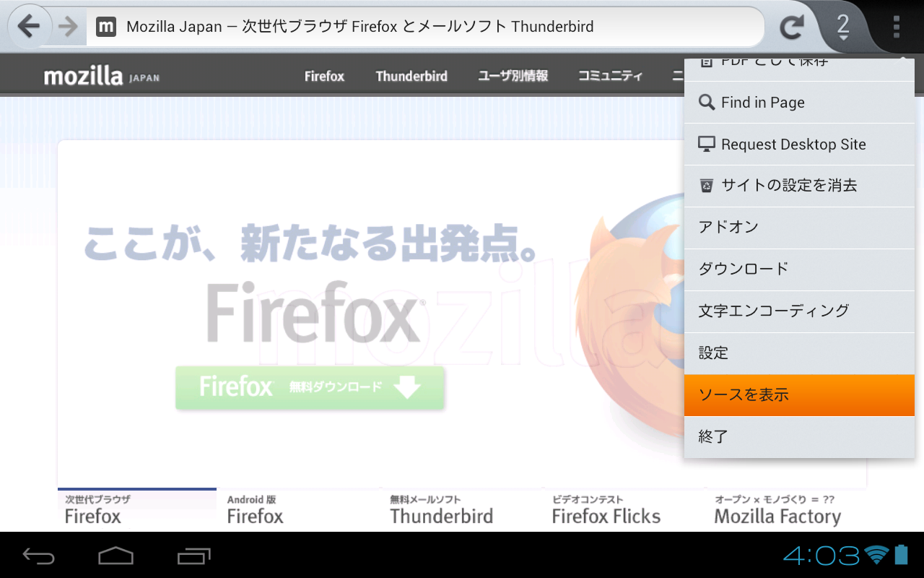The image size is (924, 578).
Task: Open the tabs counter showing 2
Action: (x=843, y=27)
